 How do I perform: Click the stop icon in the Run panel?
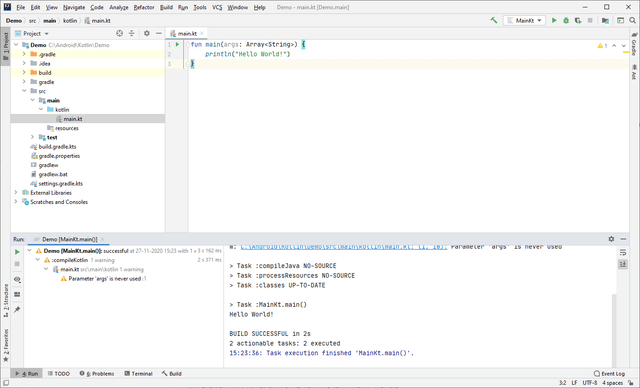[17, 264]
